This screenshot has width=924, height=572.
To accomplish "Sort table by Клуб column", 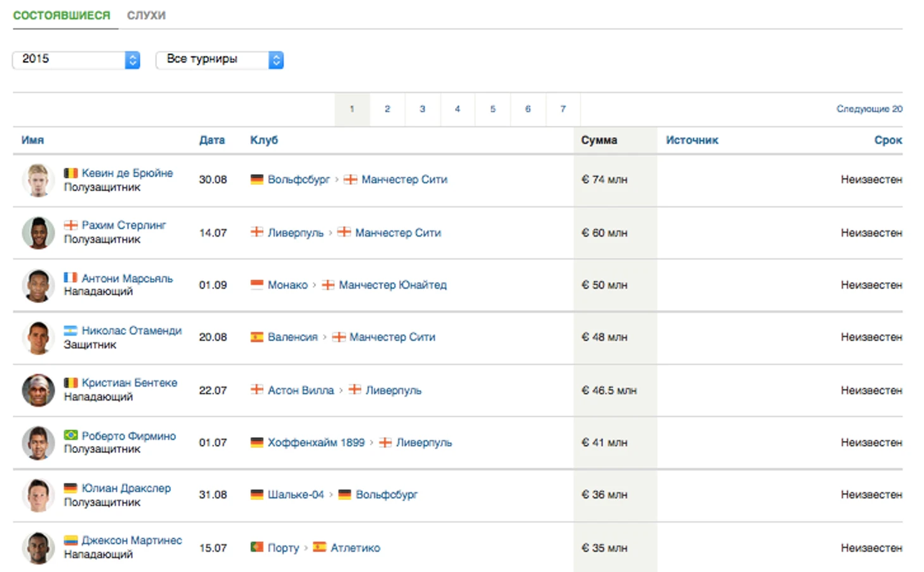I will 264,140.
